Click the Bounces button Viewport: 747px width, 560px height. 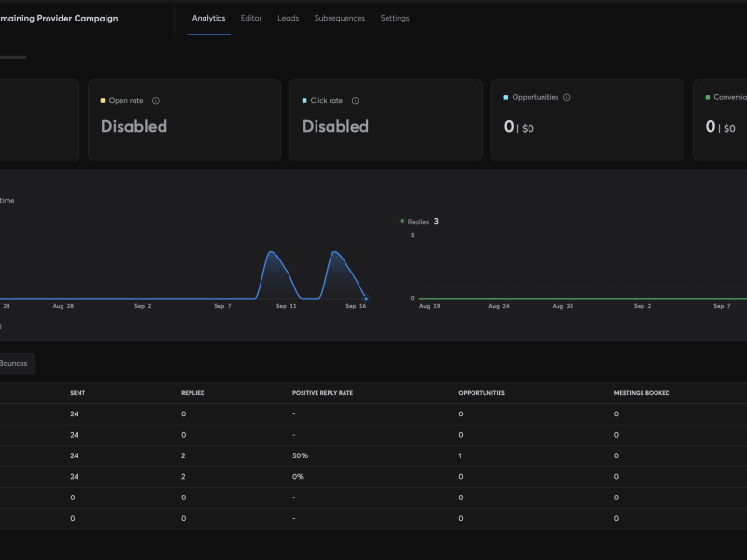(x=14, y=363)
